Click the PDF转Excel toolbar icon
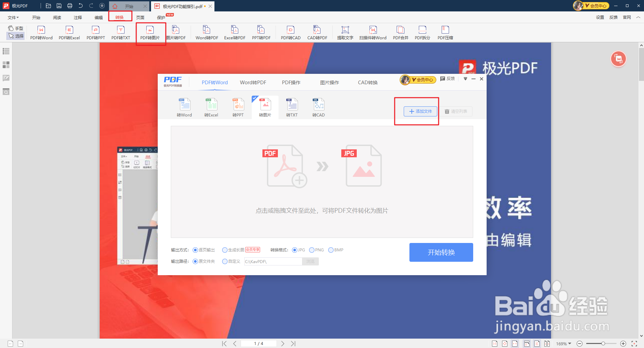Screen dimensions: 644x348 (x=69, y=33)
